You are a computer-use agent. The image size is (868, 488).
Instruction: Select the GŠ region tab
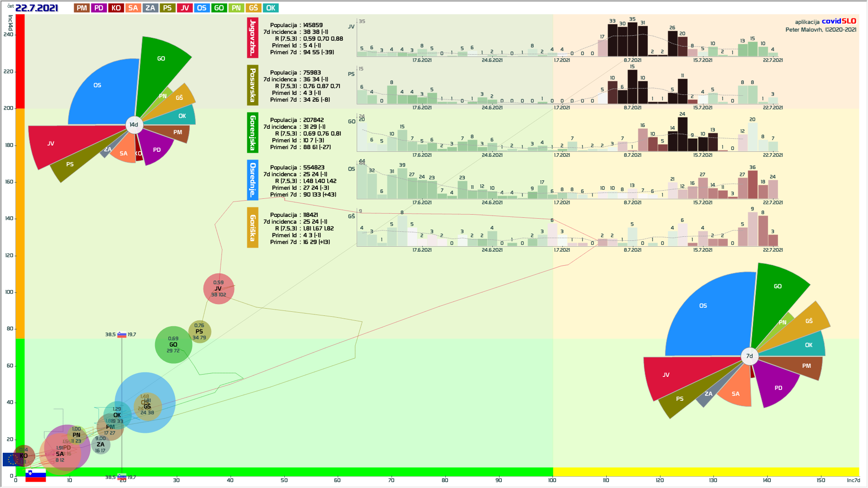(253, 8)
